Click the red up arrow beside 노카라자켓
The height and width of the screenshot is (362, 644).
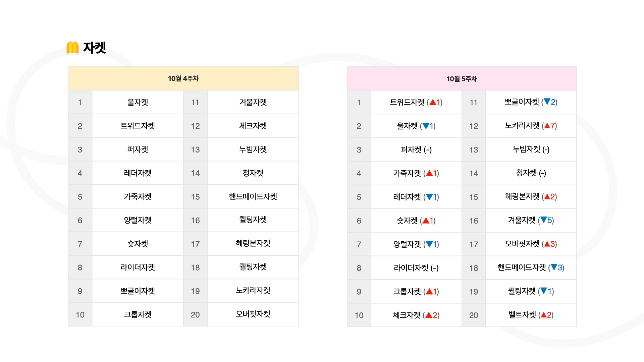(x=547, y=126)
